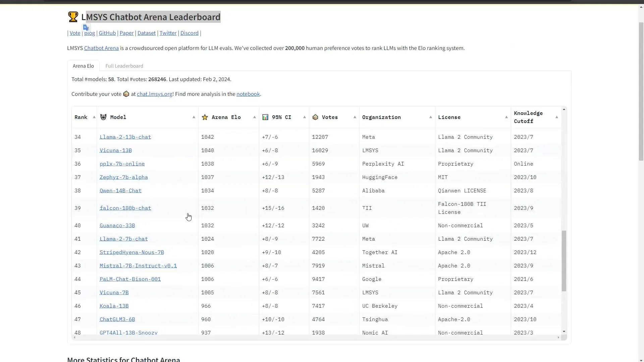Expand the Mistral-7B-Instruct-v0.1 row
The width and height of the screenshot is (644, 362).
(x=138, y=265)
